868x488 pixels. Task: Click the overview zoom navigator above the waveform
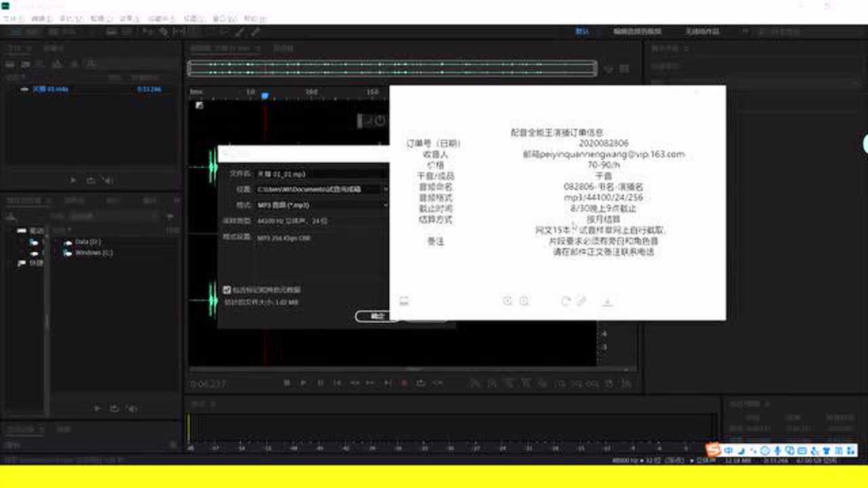393,68
